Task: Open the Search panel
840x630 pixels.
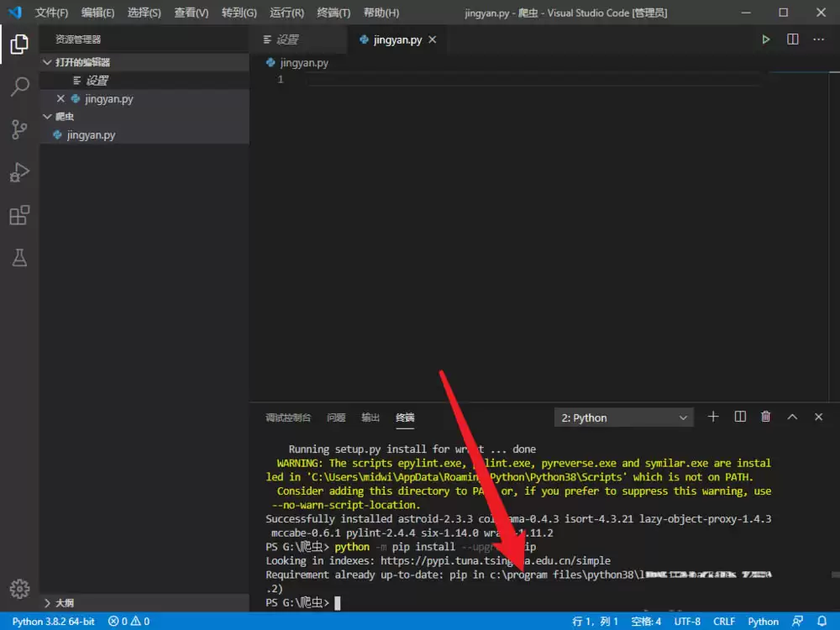Action: [x=18, y=87]
